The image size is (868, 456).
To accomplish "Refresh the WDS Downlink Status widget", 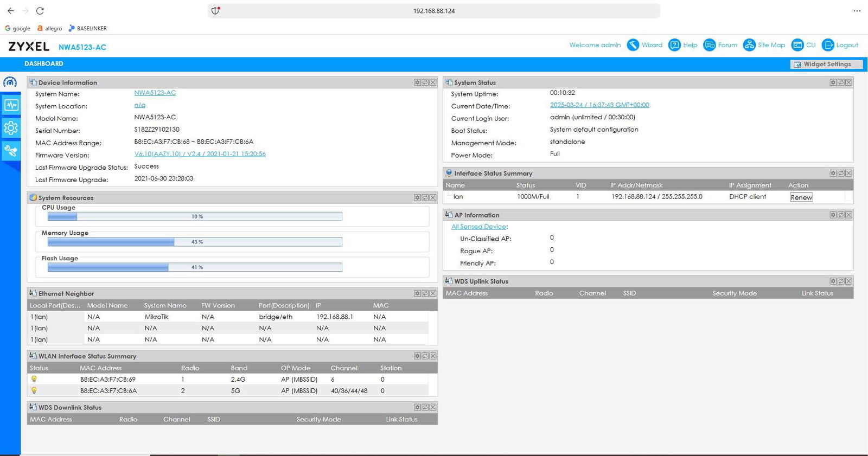I will click(425, 407).
